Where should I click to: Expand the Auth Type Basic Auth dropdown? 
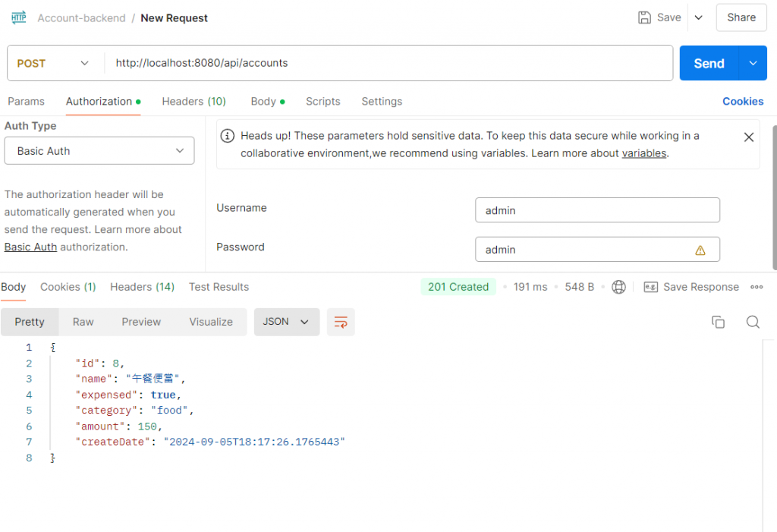(99, 151)
